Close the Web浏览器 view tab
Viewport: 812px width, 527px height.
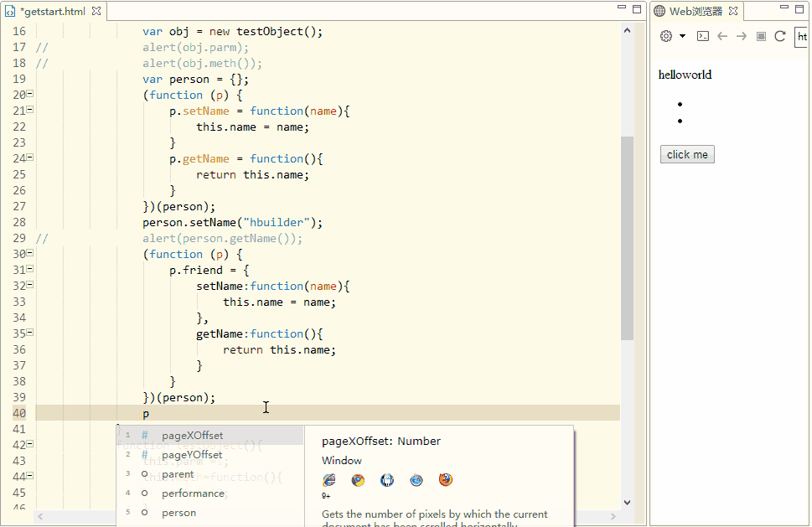click(732, 11)
